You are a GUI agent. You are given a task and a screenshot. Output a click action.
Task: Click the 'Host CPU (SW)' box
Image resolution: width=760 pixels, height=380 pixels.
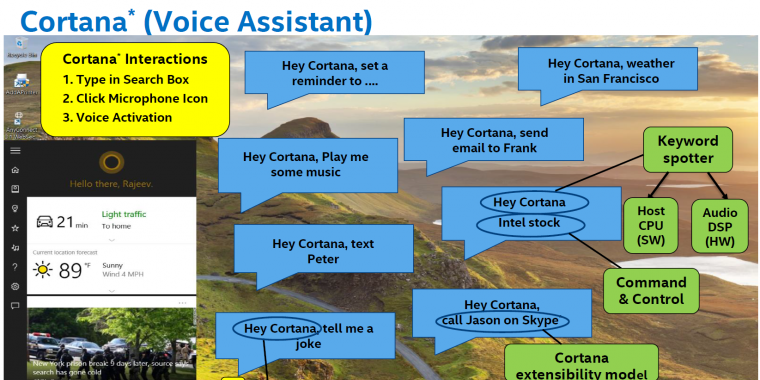651,225
